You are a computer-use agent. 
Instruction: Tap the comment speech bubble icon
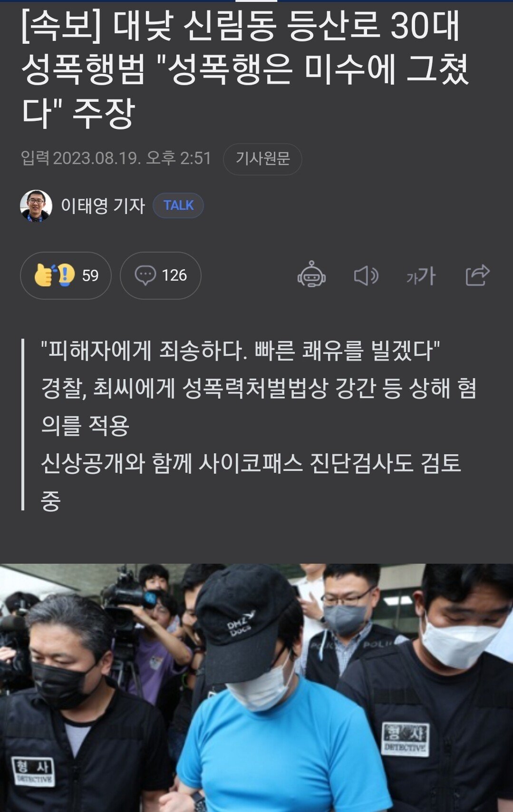click(x=145, y=275)
